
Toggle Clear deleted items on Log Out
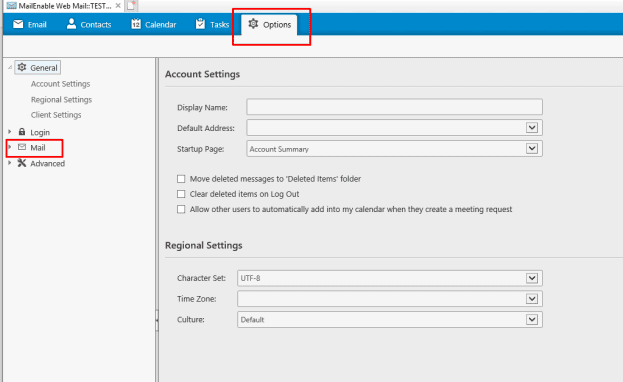point(181,194)
